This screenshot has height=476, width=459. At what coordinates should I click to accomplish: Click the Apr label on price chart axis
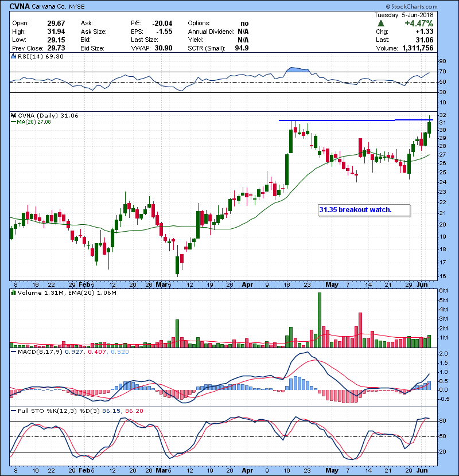247,285
